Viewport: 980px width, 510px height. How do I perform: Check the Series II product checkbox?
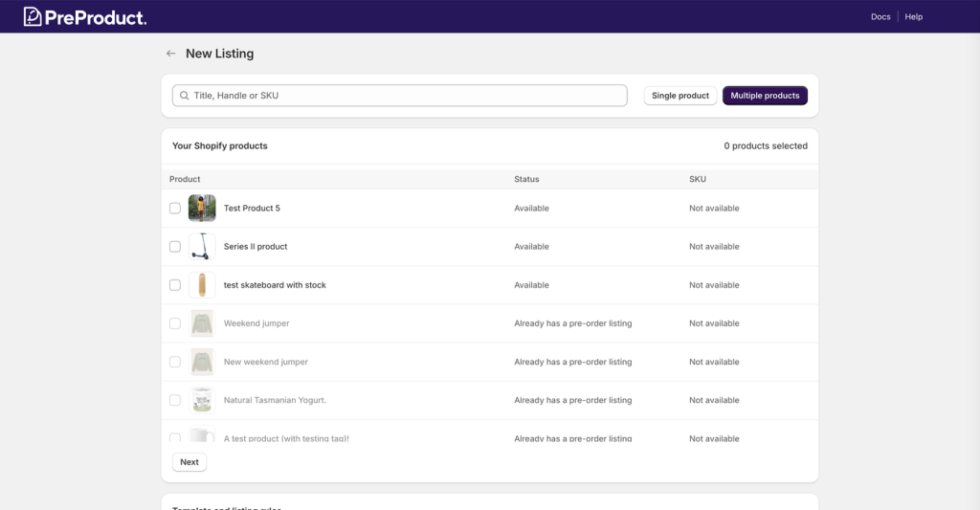[175, 247]
